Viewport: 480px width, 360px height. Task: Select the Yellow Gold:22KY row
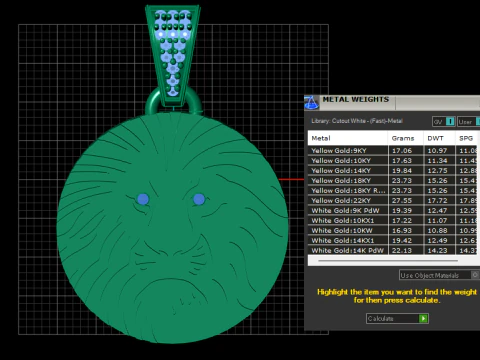click(392, 200)
